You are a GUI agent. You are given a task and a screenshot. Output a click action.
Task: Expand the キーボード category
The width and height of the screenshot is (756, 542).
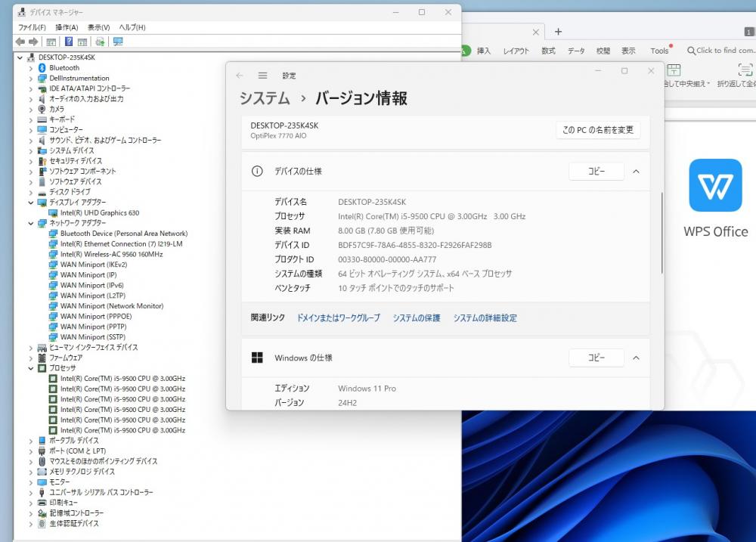[31, 120]
